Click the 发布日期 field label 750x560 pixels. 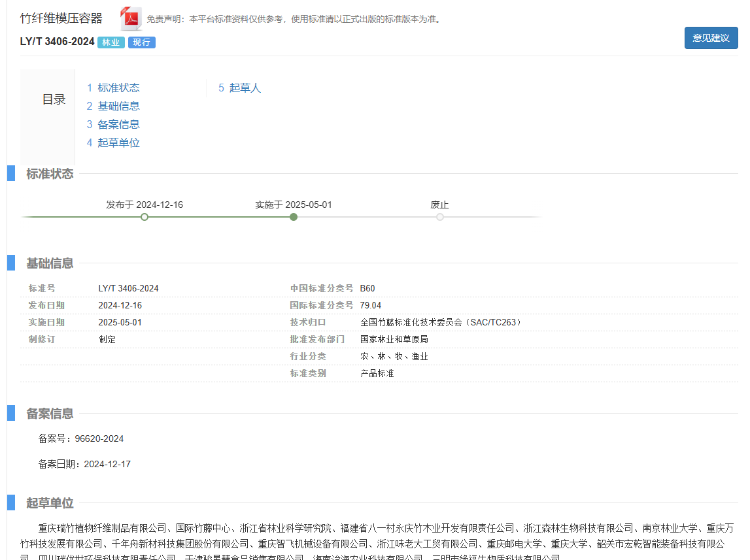click(46, 305)
